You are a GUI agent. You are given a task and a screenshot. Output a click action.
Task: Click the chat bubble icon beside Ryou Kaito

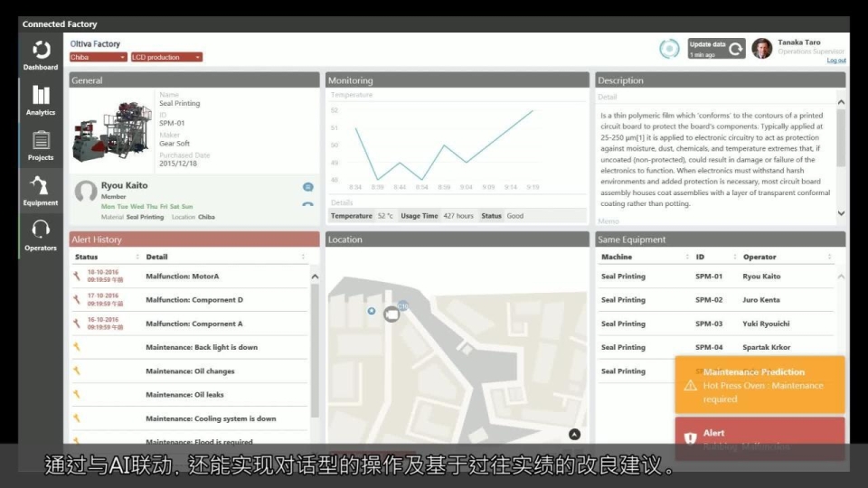coord(307,187)
